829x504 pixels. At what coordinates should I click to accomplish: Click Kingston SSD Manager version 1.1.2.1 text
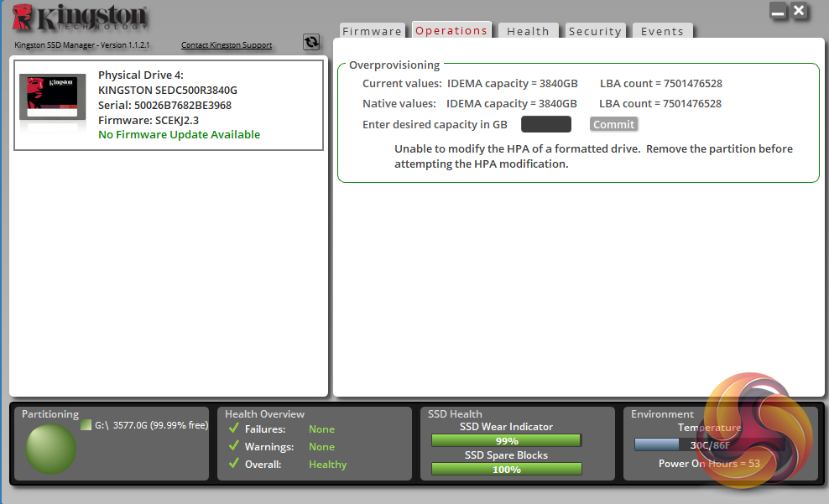[82, 45]
